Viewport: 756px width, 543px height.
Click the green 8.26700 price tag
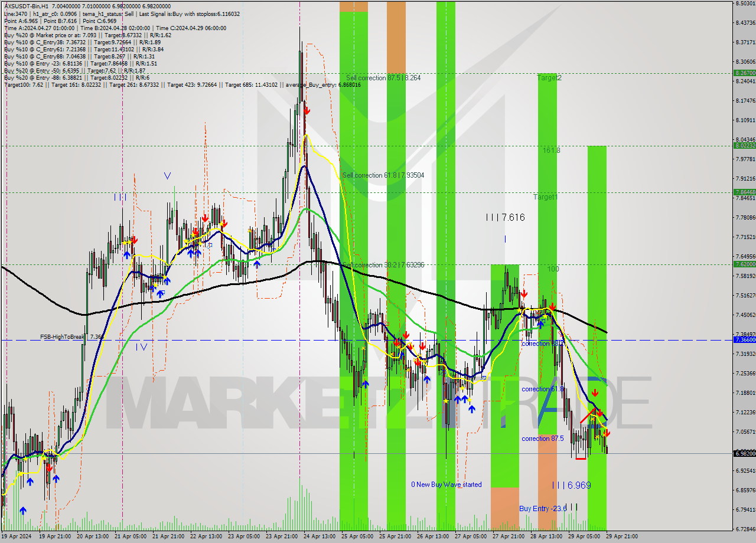(x=744, y=73)
